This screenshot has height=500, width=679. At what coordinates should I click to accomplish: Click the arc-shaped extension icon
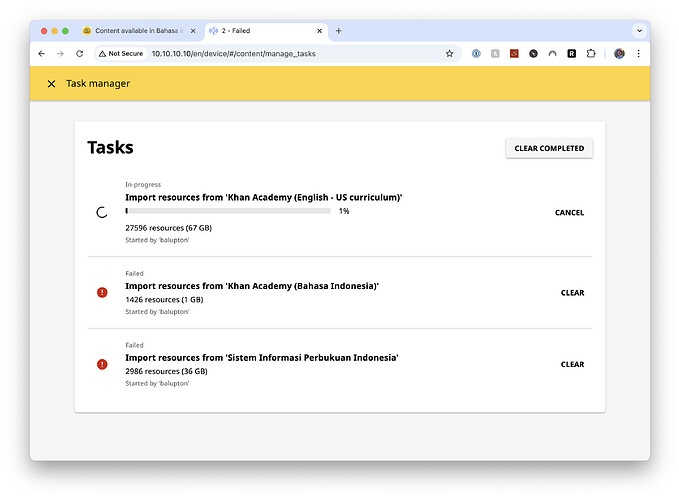552,54
